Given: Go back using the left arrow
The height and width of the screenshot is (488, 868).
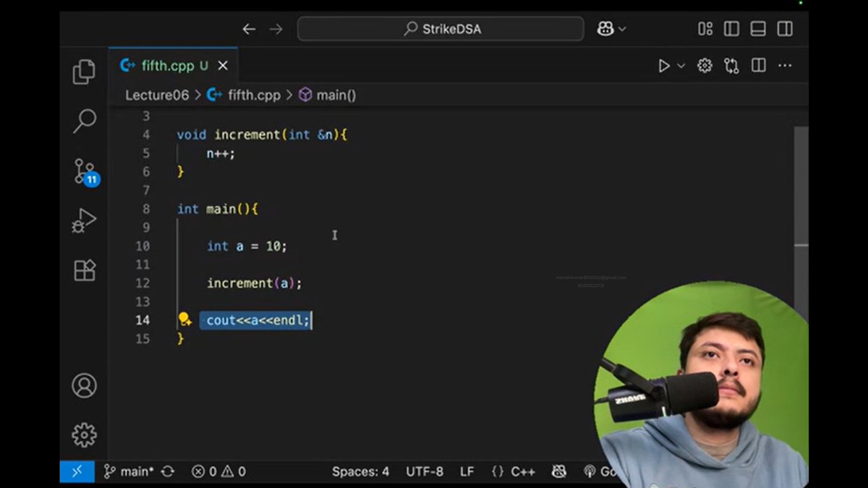Looking at the screenshot, I should [249, 29].
